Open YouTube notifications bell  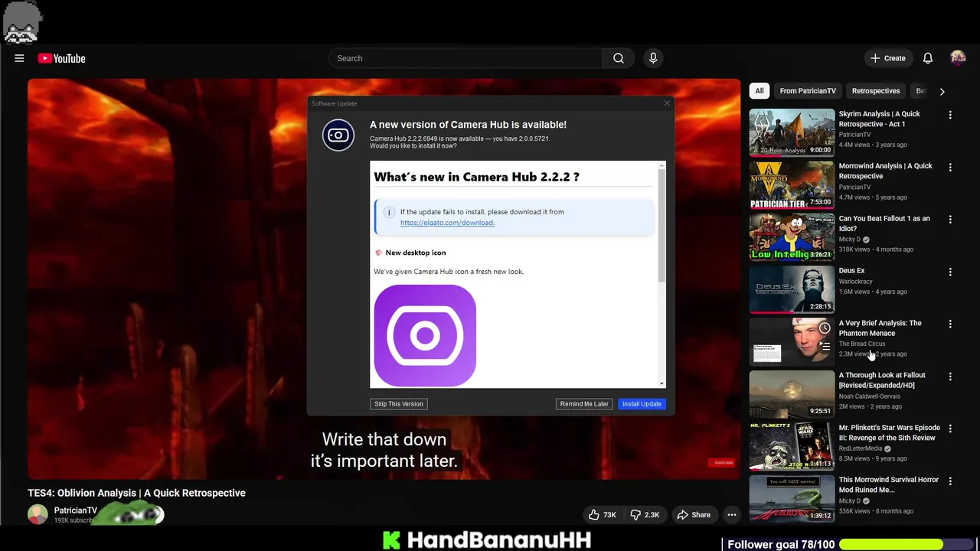927,58
